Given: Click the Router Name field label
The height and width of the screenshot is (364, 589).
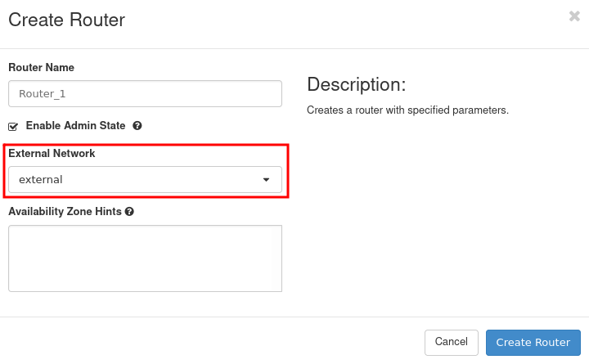Looking at the screenshot, I should (x=41, y=67).
